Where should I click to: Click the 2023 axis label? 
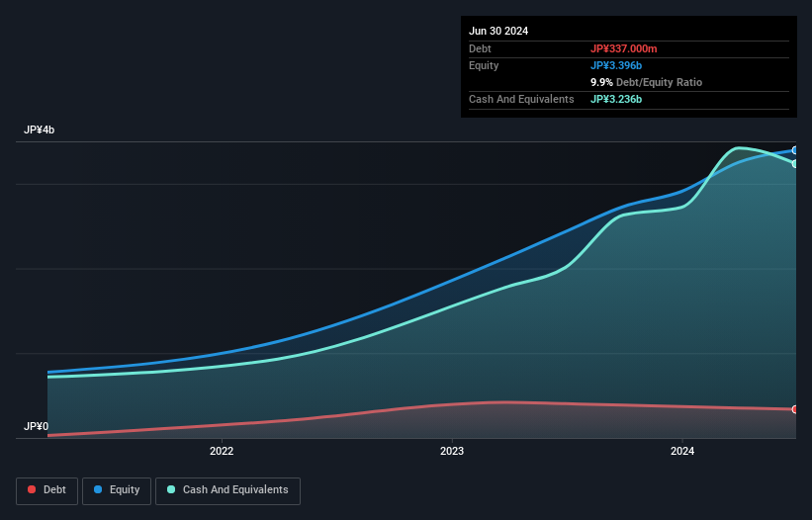tap(452, 451)
